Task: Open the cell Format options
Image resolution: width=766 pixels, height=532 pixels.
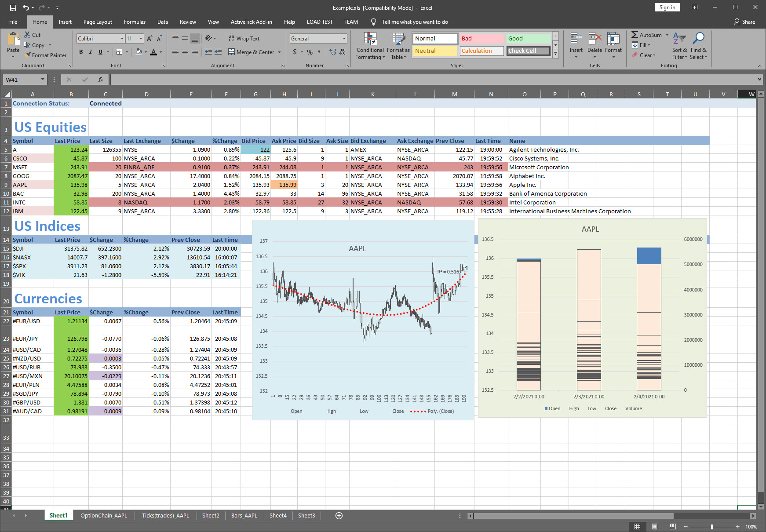Action: coord(613,46)
